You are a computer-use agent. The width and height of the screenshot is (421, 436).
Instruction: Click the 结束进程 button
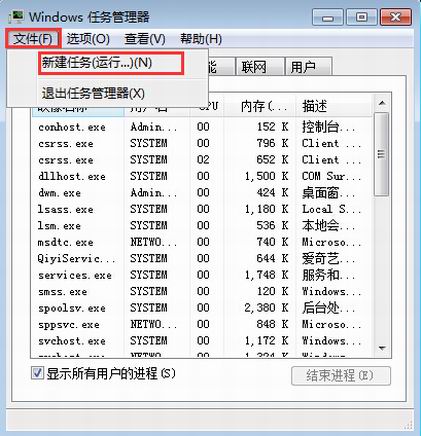[x=341, y=376]
